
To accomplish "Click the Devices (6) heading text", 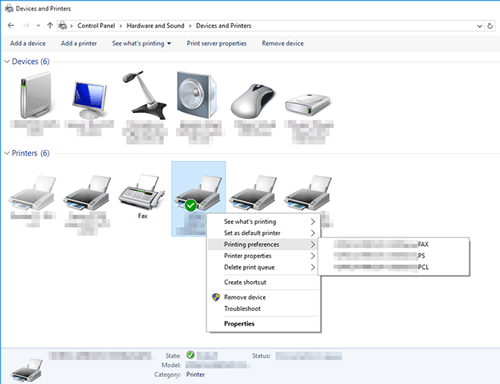I will pos(31,61).
